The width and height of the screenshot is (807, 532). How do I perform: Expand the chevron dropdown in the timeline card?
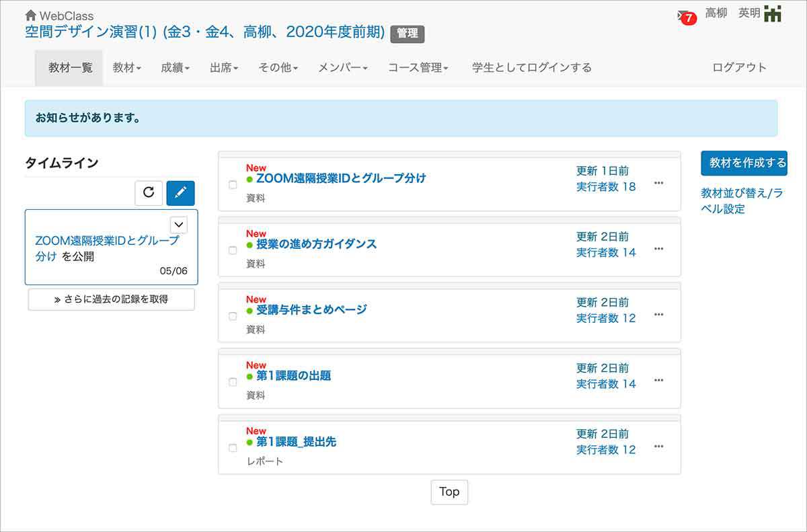[179, 225]
